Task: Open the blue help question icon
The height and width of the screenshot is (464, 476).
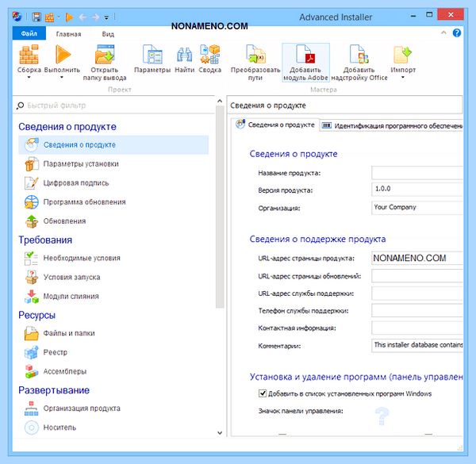Action: click(x=457, y=33)
